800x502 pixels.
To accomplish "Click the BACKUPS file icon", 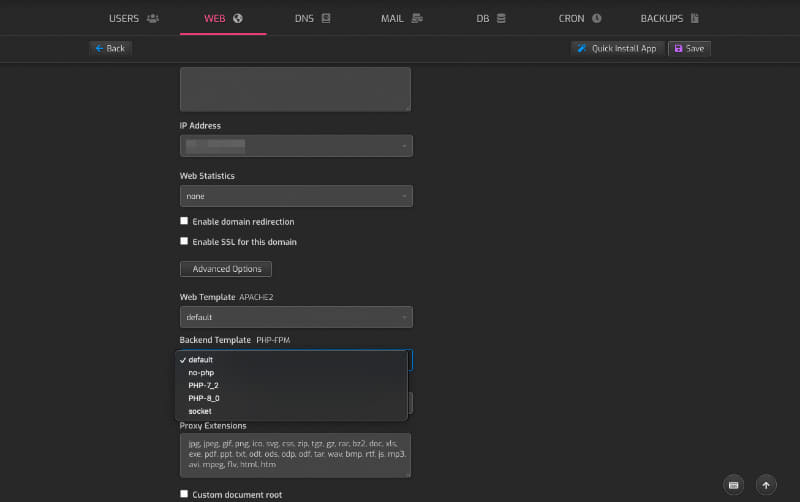I will pyautogui.click(x=694, y=18).
